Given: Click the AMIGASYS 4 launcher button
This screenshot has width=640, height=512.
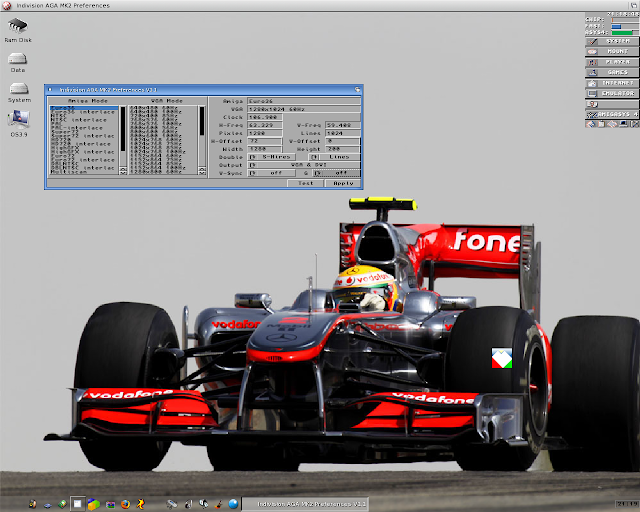Looking at the screenshot, I should click(612, 114).
